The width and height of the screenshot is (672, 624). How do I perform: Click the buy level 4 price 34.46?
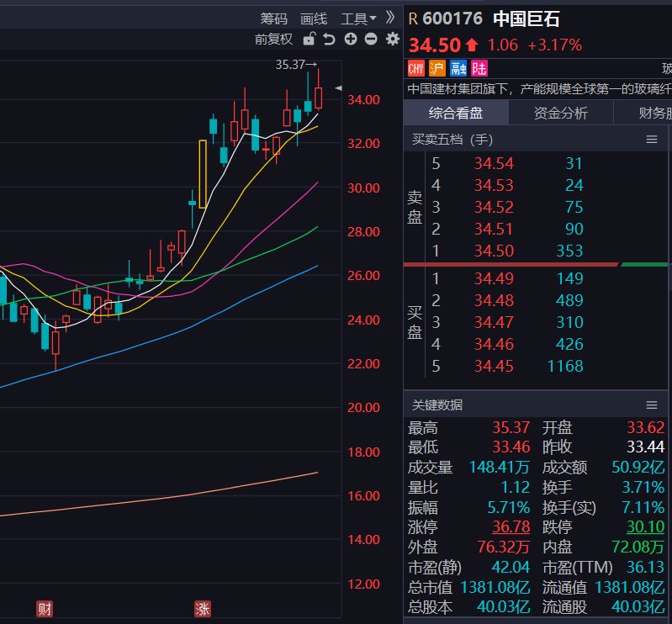[494, 344]
